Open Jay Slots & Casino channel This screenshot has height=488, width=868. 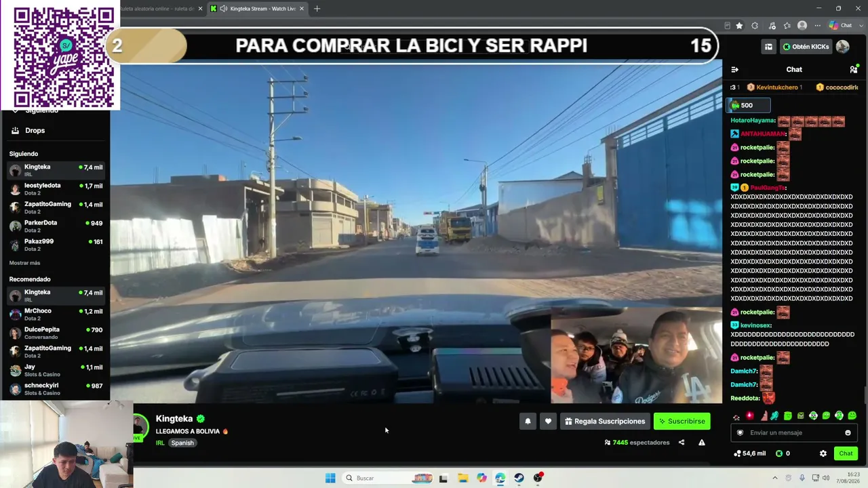pyautogui.click(x=55, y=370)
